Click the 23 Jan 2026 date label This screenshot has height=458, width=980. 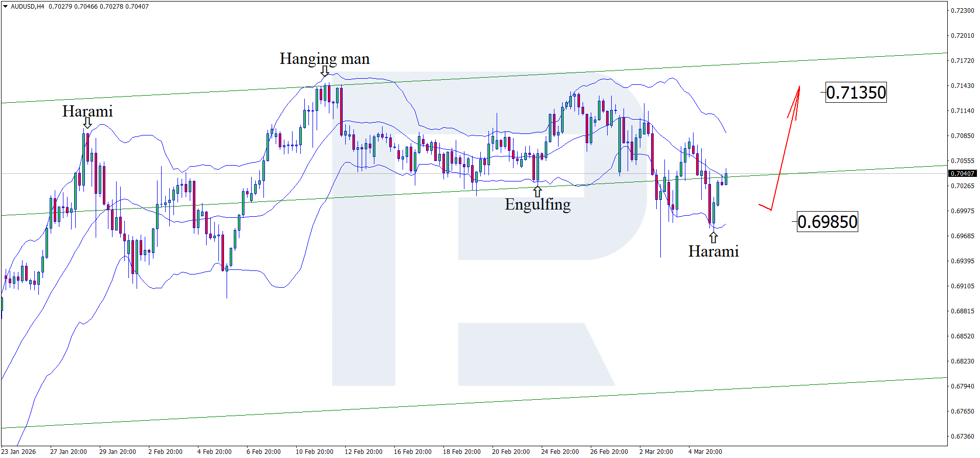(x=19, y=452)
